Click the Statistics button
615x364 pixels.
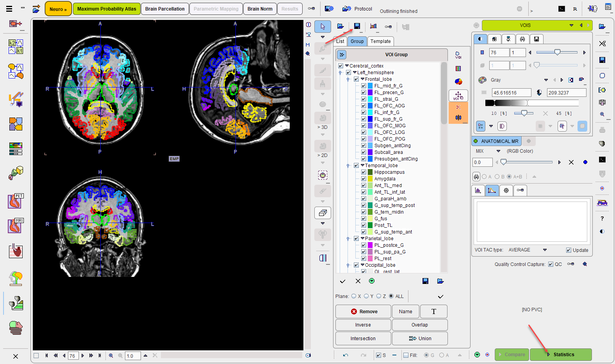point(561,355)
